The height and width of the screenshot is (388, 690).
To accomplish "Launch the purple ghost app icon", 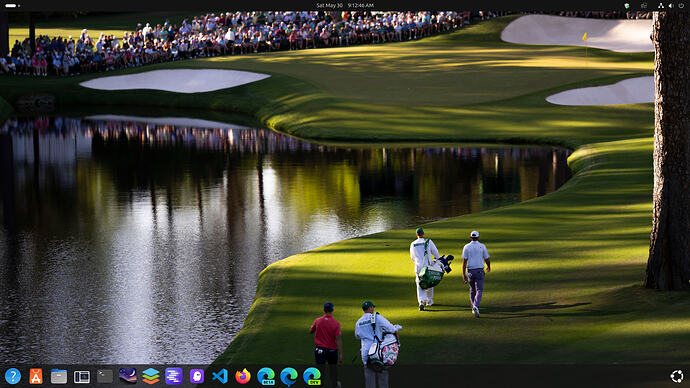I will pos(197,376).
